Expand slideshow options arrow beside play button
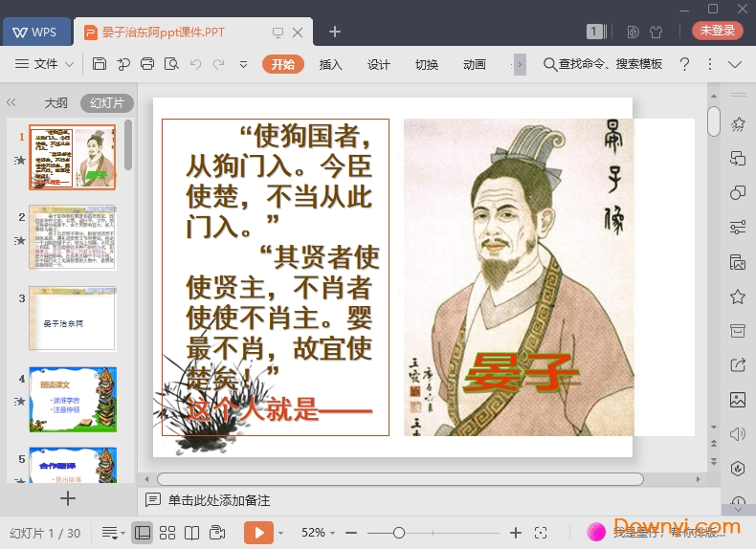 pos(281,532)
